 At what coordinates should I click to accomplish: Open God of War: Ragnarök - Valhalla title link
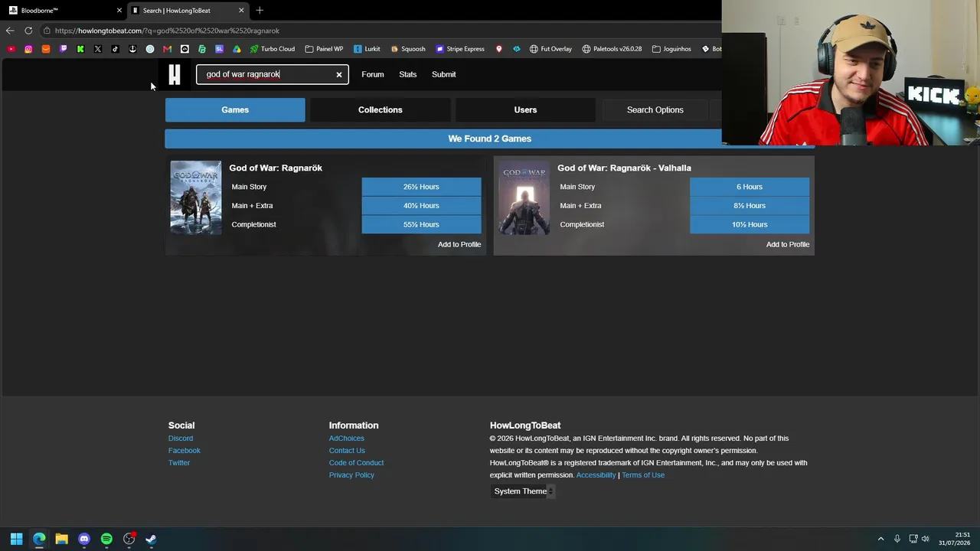pos(624,168)
